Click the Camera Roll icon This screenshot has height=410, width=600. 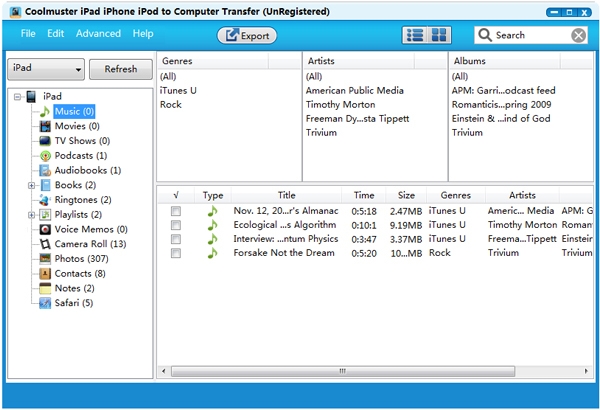click(x=45, y=244)
